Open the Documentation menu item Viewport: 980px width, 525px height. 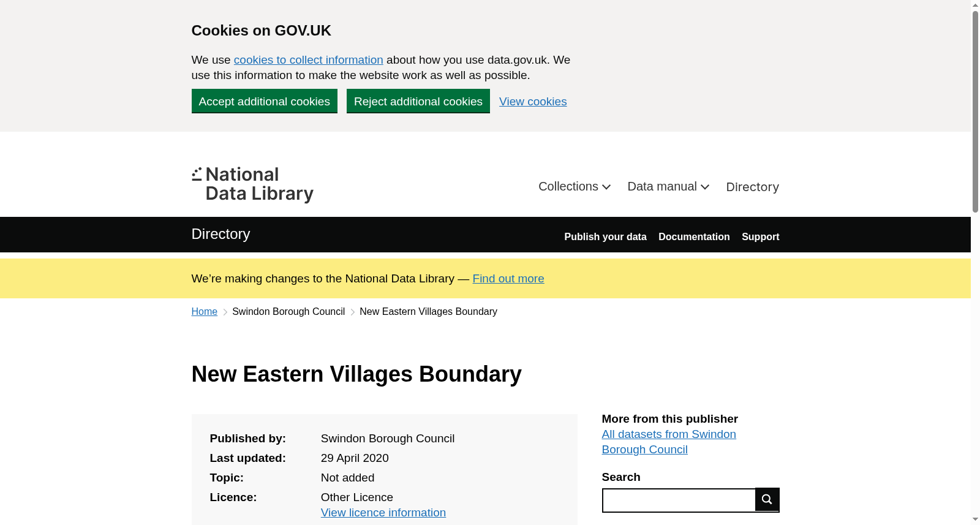694,236
